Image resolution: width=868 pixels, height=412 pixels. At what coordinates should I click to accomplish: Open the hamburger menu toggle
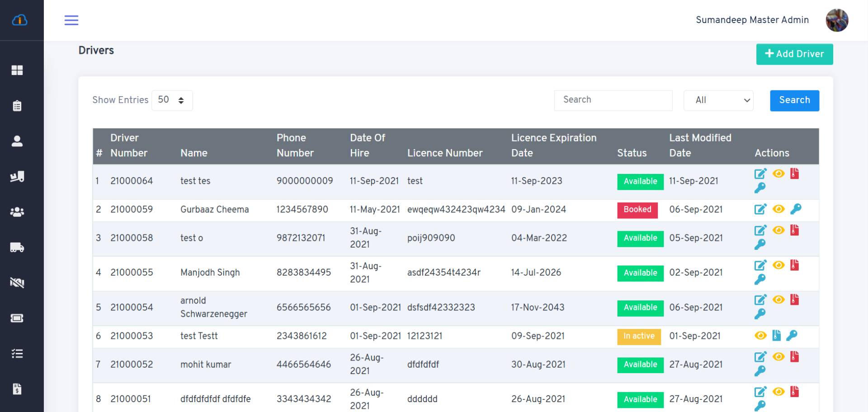point(71,20)
